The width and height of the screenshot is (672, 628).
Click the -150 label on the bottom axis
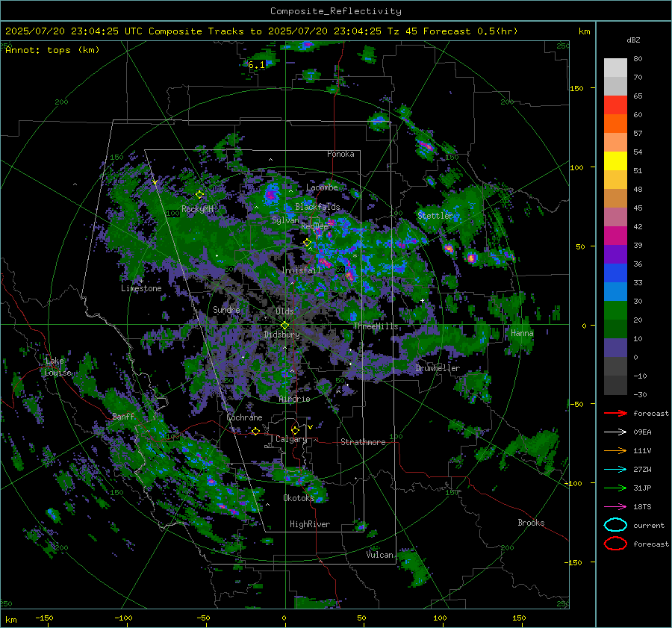[44, 618]
